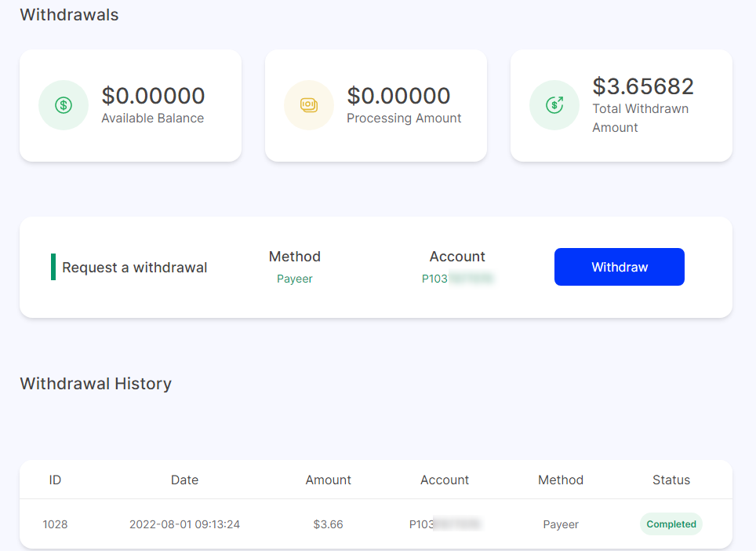The image size is (756, 551).
Task: Click the Status column header
Action: pos(671,480)
